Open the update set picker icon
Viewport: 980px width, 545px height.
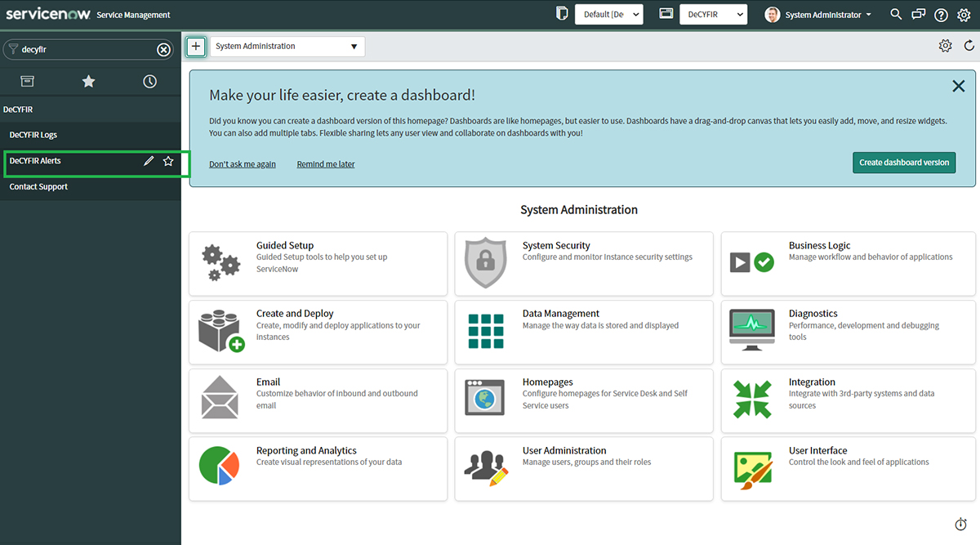tap(561, 14)
